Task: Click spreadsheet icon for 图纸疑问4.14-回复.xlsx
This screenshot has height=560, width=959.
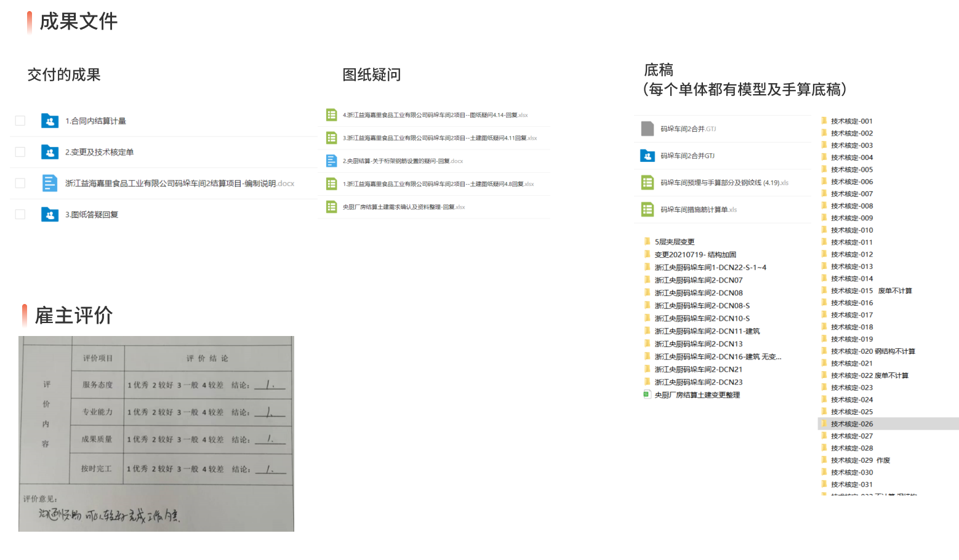Action: coord(331,115)
